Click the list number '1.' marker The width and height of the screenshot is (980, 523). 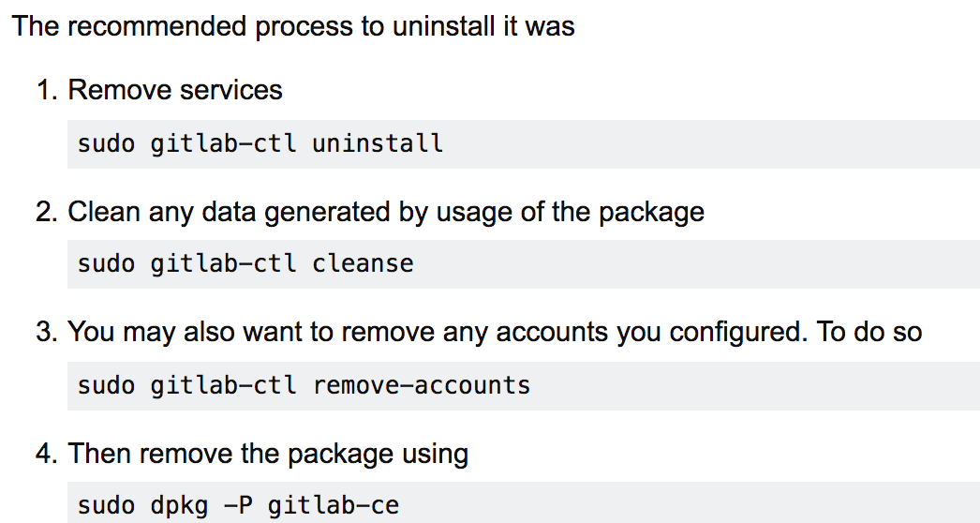[48, 91]
